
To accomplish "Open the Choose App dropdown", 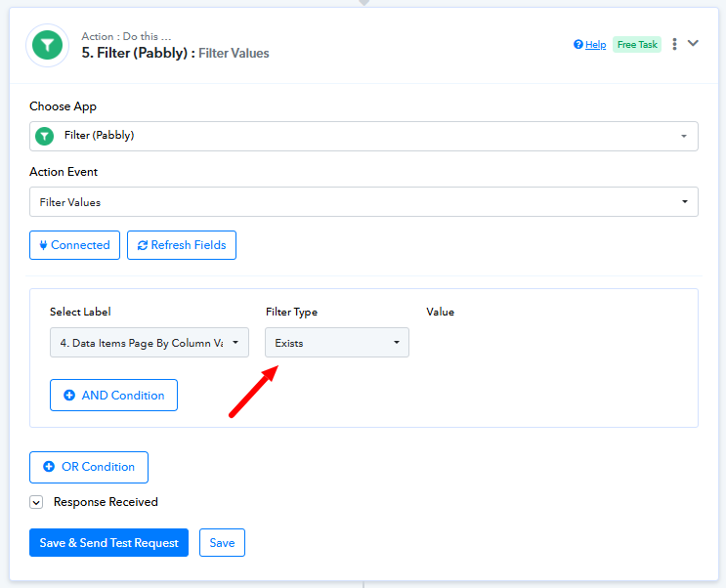I will (363, 136).
